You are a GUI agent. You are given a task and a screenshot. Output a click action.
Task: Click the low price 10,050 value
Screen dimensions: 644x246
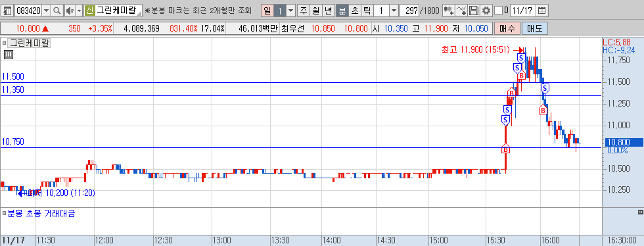tap(476, 29)
